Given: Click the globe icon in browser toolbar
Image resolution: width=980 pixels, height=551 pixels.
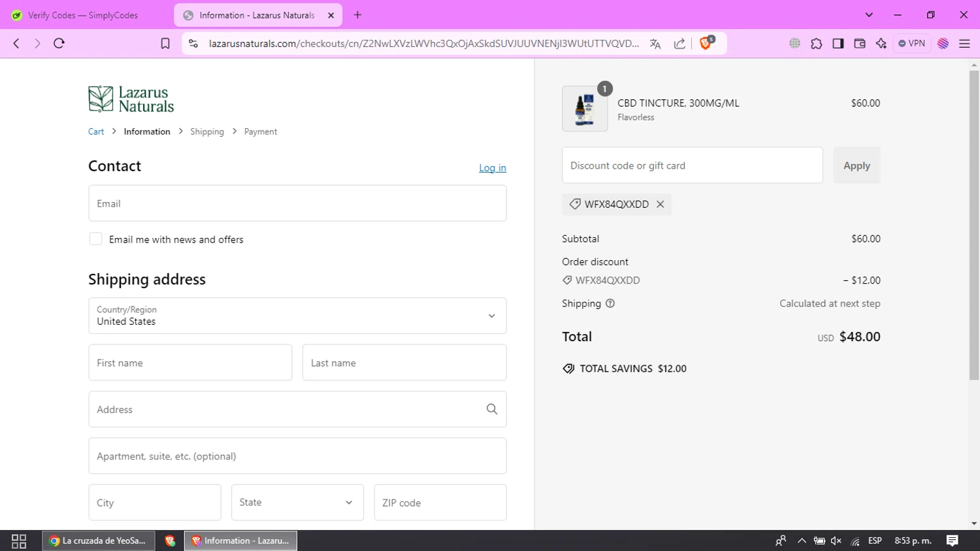Looking at the screenshot, I should tap(794, 43).
